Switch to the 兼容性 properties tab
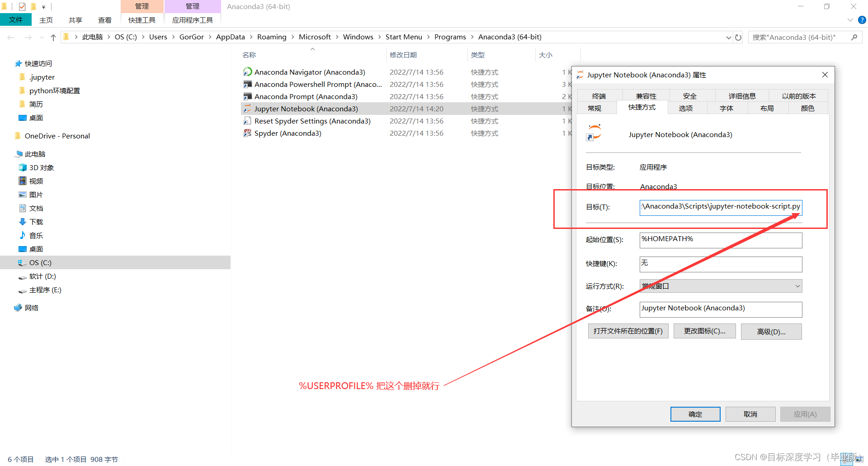This screenshot has width=868, height=466. (646, 96)
